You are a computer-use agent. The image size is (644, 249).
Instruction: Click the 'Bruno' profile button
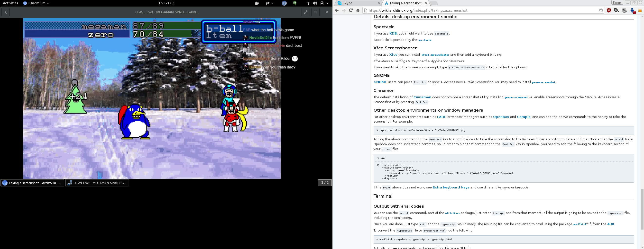point(617,3)
